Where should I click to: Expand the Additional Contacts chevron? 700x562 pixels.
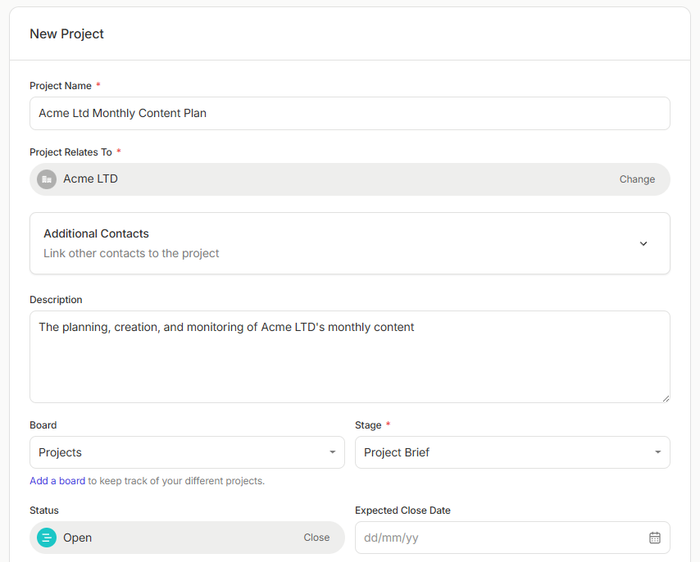point(643,243)
